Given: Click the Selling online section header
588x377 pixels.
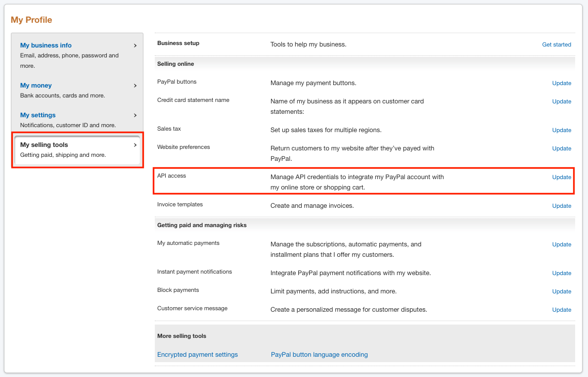Looking at the screenshot, I should tap(176, 64).
